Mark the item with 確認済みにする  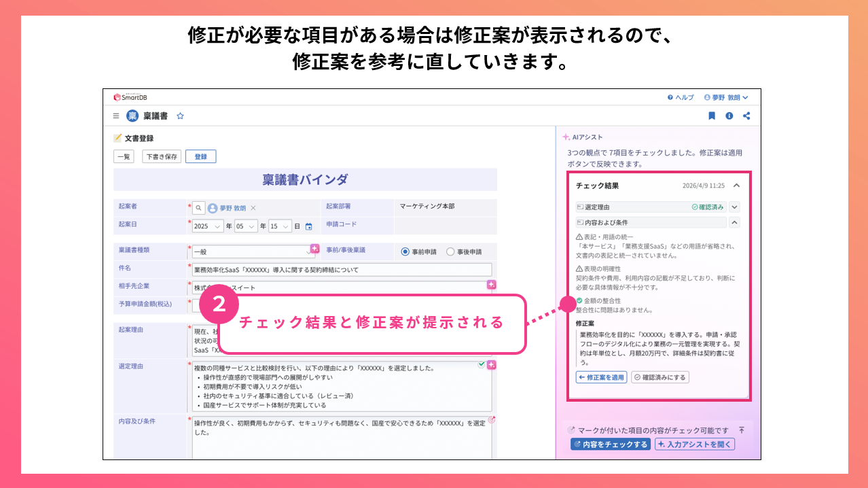(659, 377)
